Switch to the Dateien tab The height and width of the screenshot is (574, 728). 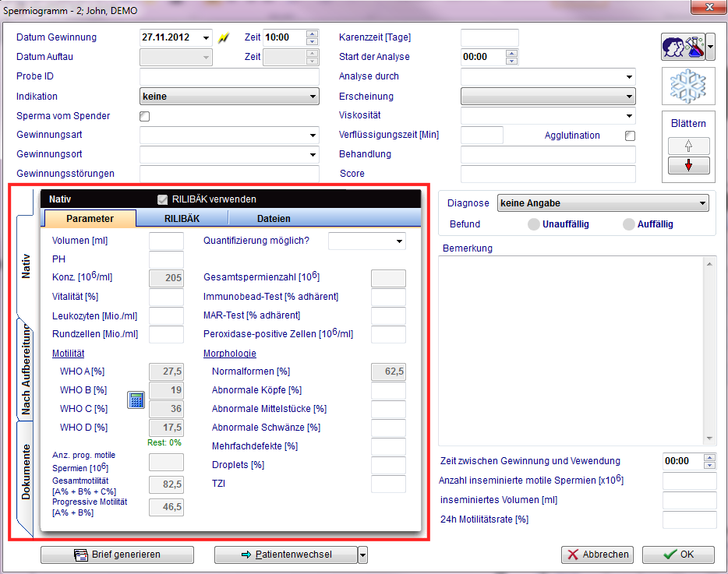tap(274, 219)
